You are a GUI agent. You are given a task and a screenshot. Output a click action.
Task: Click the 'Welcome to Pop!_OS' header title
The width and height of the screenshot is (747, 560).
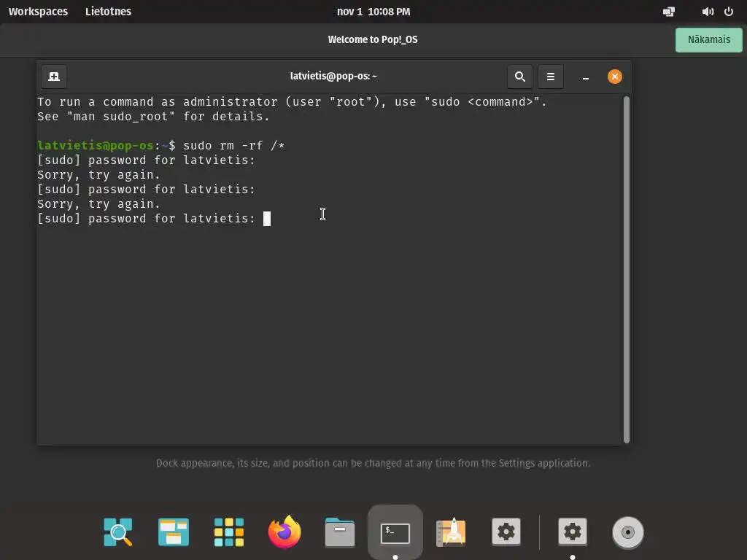pos(373,39)
